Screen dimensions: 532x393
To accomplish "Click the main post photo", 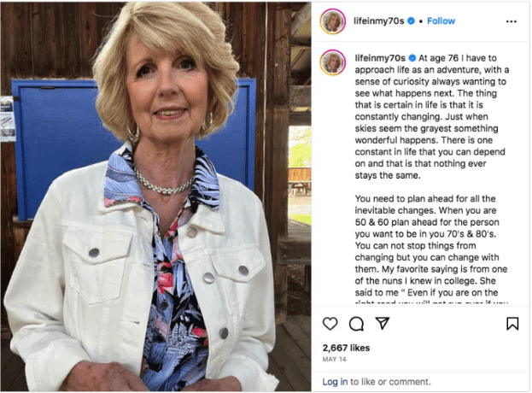I will pyautogui.click(x=155, y=196).
